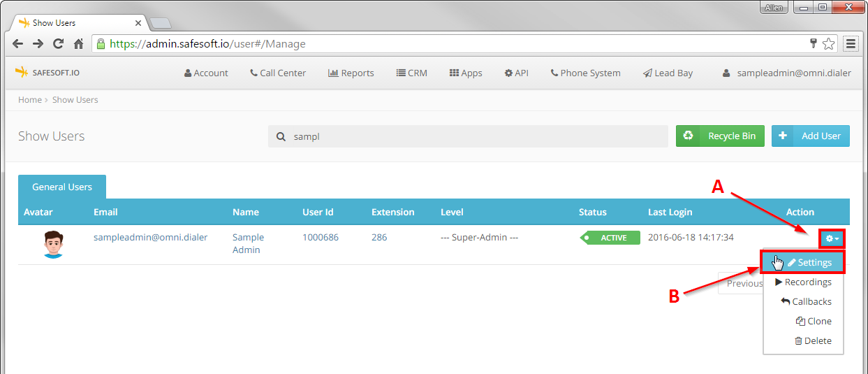The height and width of the screenshot is (374, 868).
Task: Click the Allen profile button in title bar
Action: tap(773, 7)
